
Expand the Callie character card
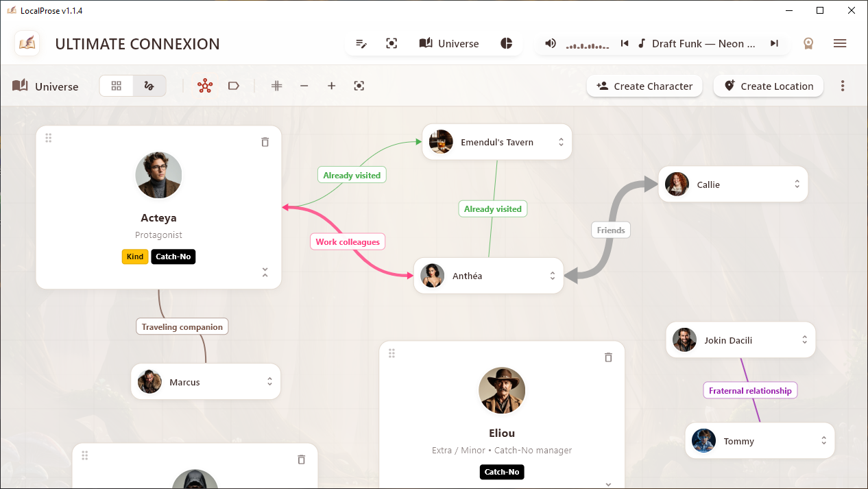click(x=797, y=184)
